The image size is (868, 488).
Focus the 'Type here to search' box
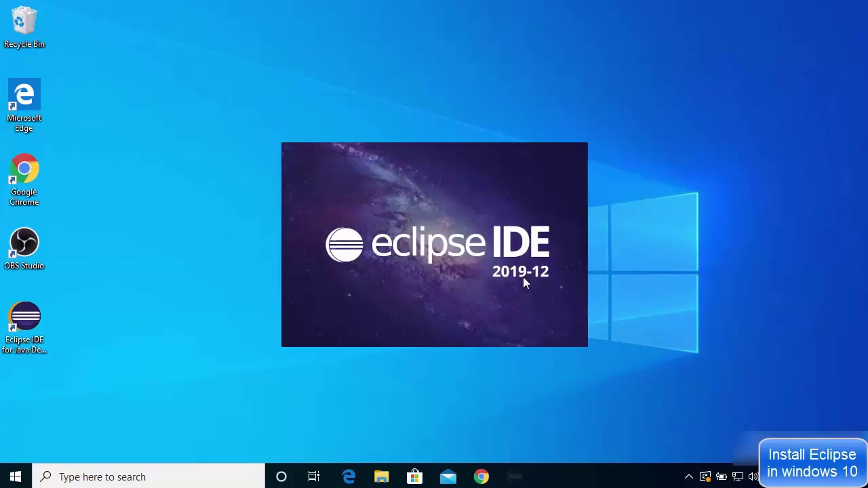[149, 476]
